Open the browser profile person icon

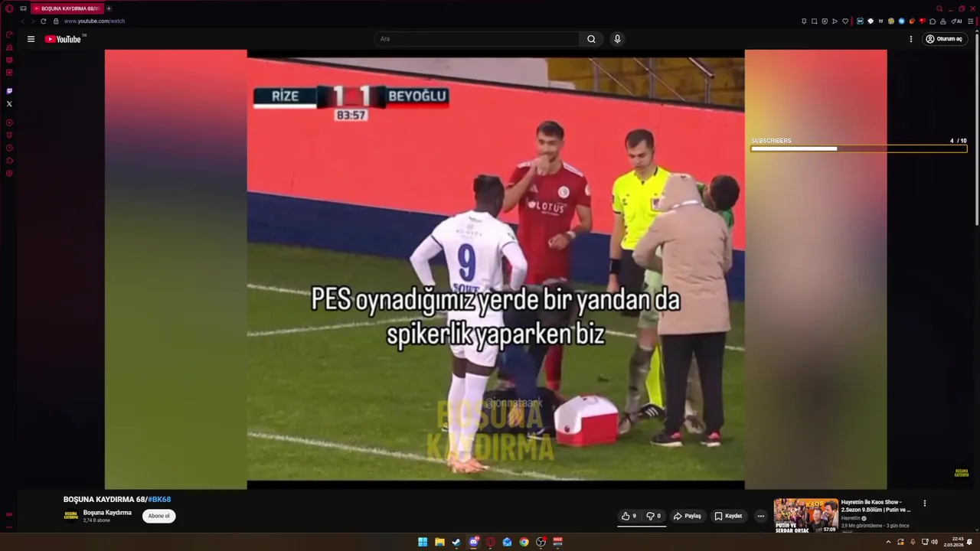pos(943,21)
